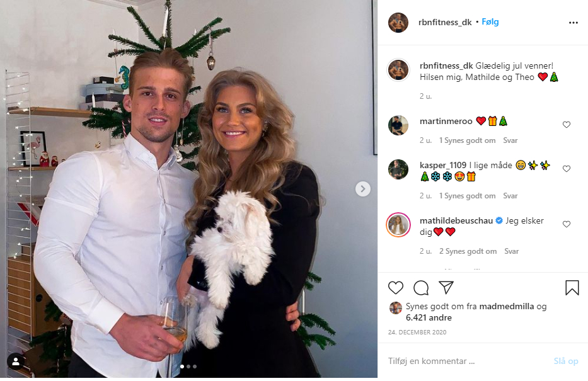Image resolution: width=588 pixels, height=381 pixels.
Task: Open mathildebeuschau's story avatar
Action: point(398,225)
